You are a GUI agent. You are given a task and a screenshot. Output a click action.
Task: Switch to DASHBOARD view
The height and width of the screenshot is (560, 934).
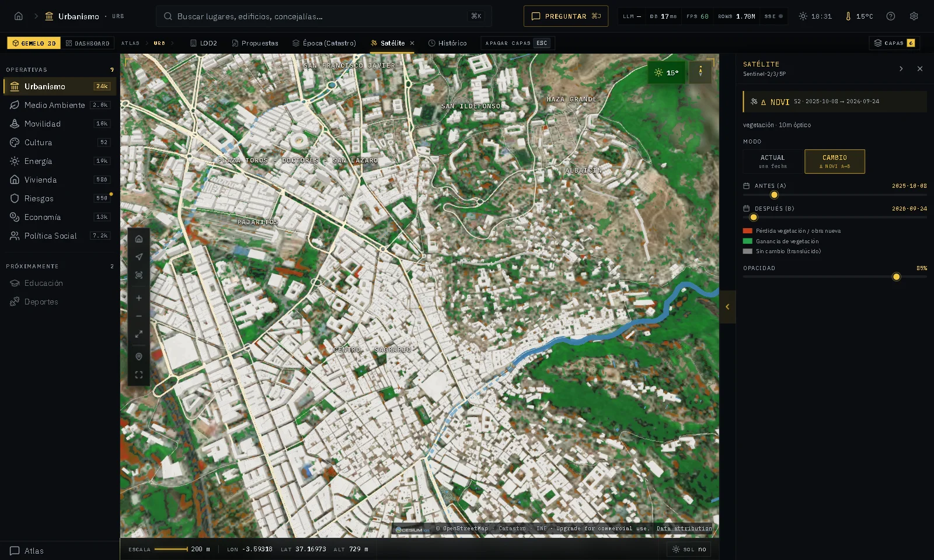(x=88, y=43)
